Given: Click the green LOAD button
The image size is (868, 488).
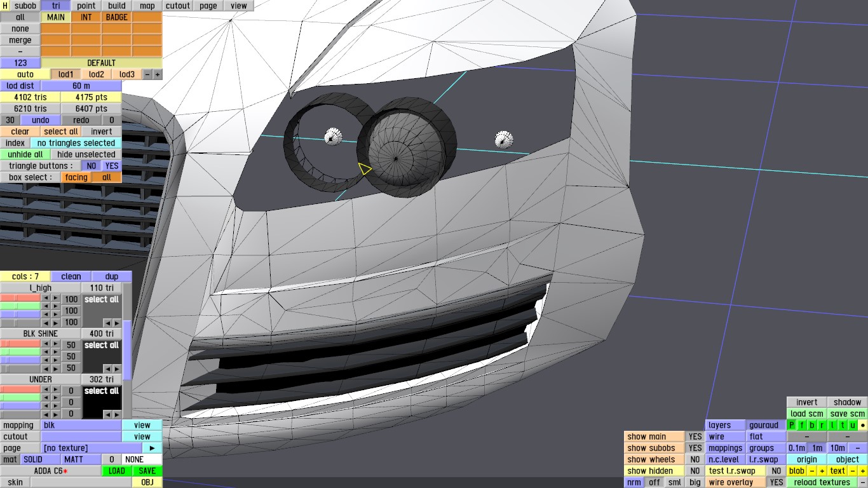Looking at the screenshot, I should point(117,471).
